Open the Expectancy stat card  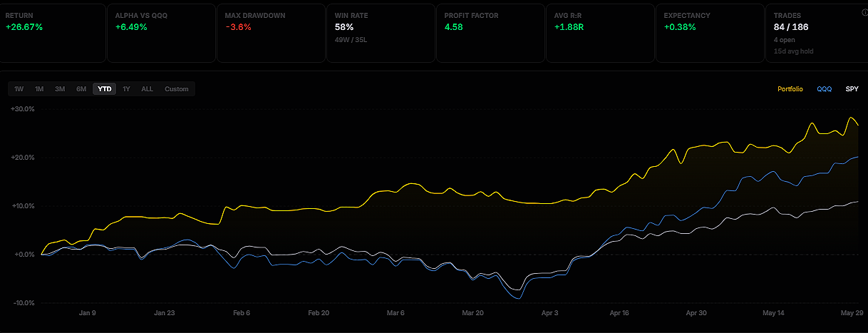(711, 33)
